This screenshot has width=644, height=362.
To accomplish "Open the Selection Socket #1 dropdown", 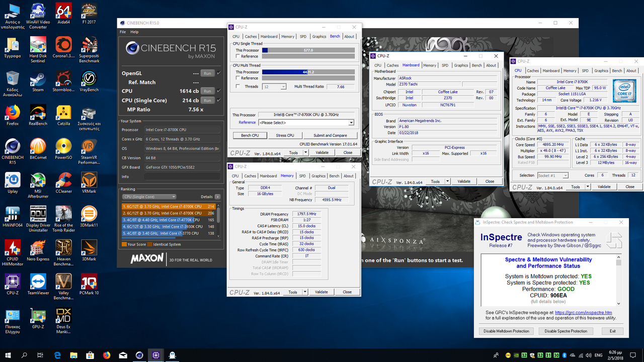I will tap(552, 175).
